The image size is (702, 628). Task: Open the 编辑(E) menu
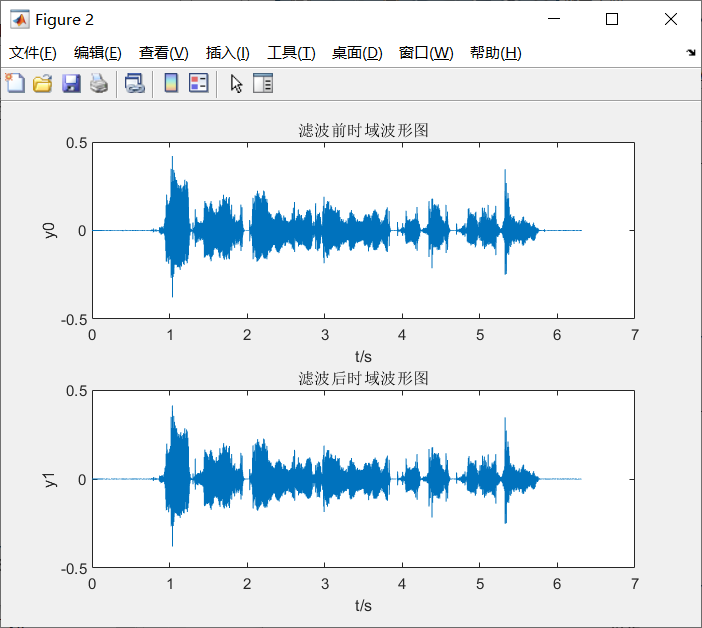coord(98,53)
